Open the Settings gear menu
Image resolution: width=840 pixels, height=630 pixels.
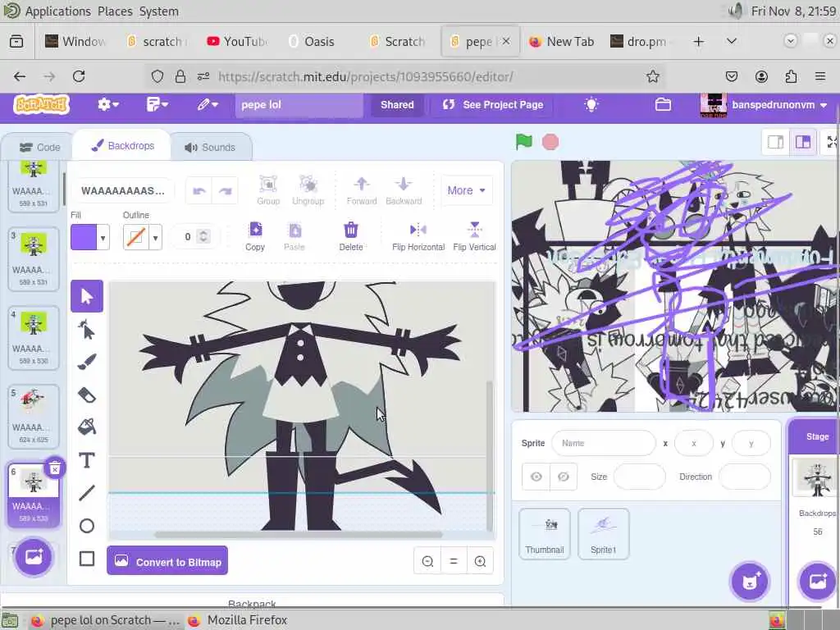107,105
